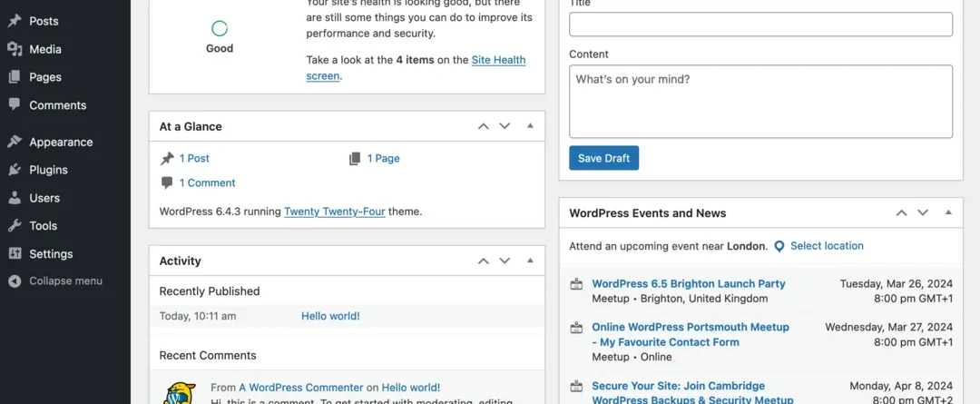
Task: Click the Save Draft button
Action: 603,158
